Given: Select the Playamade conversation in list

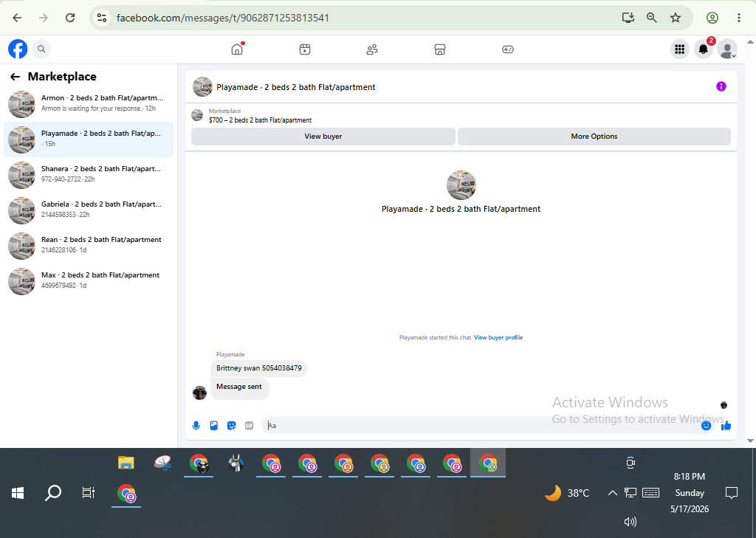Looking at the screenshot, I should tap(89, 139).
